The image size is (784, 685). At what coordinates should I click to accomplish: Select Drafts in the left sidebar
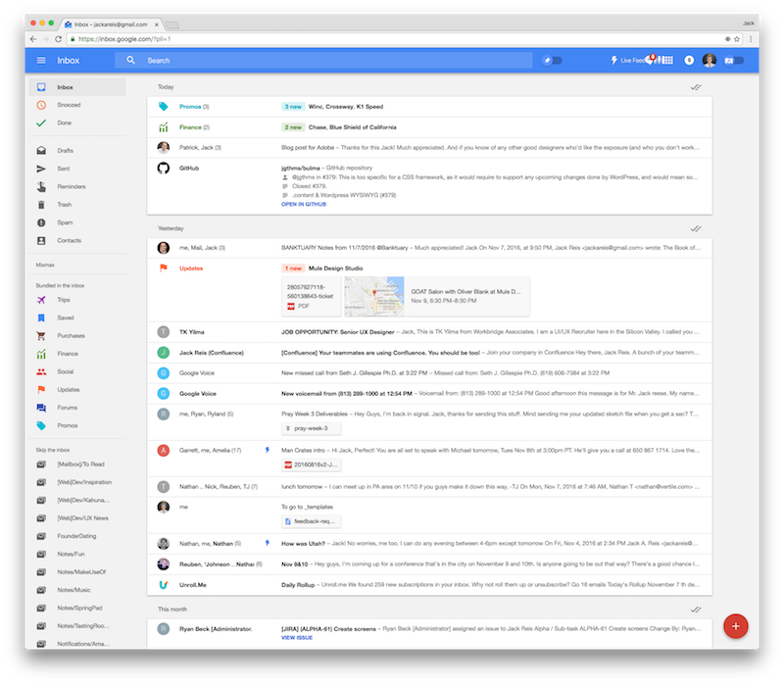tap(65, 150)
